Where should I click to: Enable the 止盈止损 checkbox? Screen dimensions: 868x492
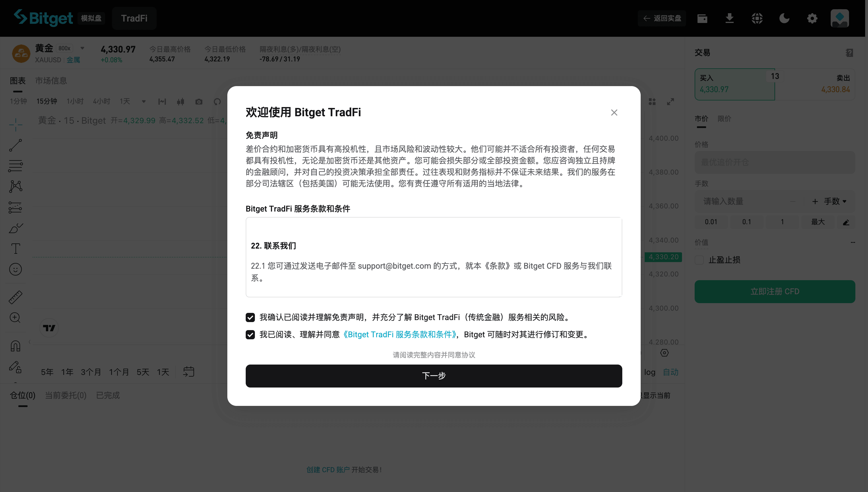[699, 260]
